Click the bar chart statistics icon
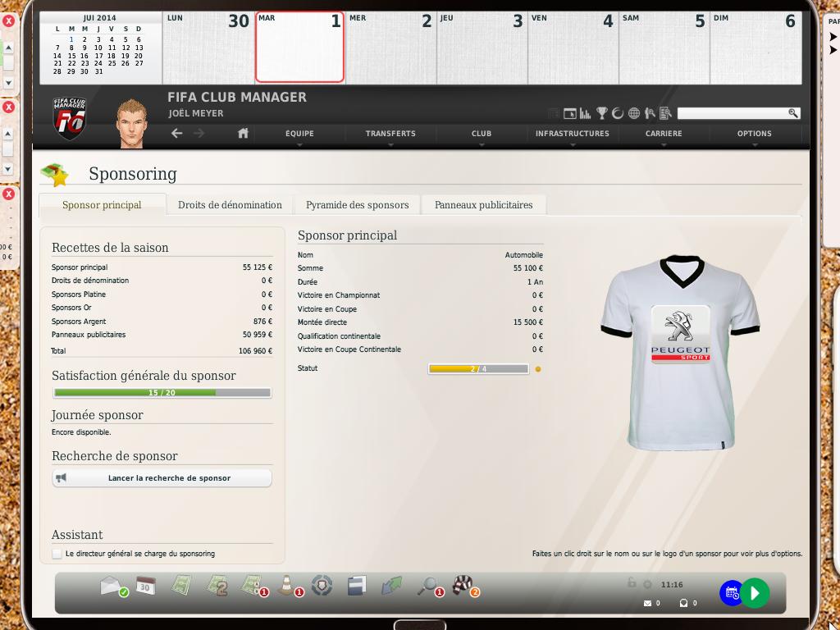Viewport: 840px width, 630px height. (585, 113)
